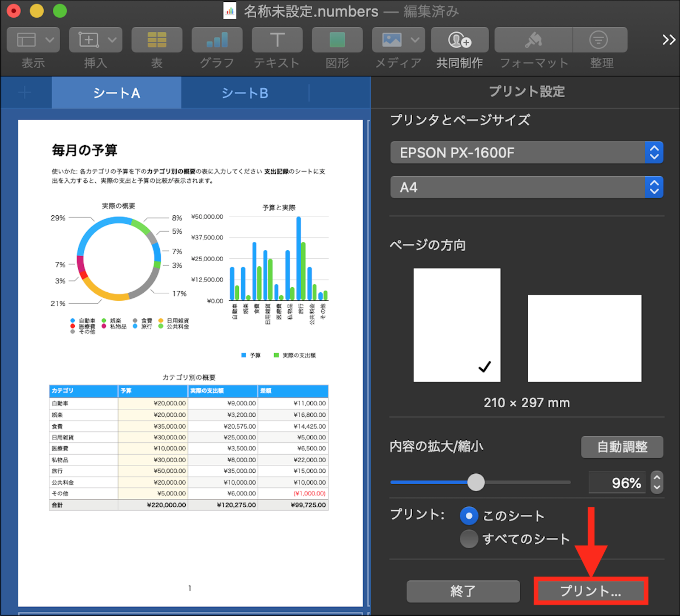Select portrait page orientation thumbnail
The image size is (680, 616).
457,325
